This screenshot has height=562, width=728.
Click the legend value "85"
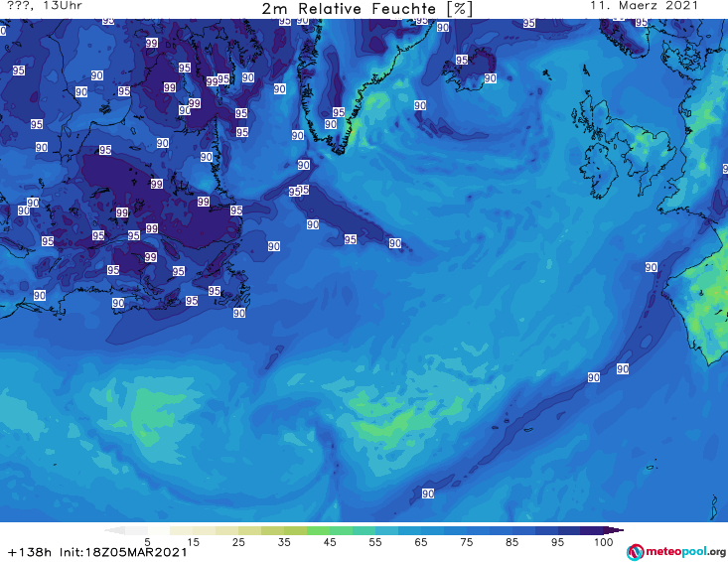[511, 542]
